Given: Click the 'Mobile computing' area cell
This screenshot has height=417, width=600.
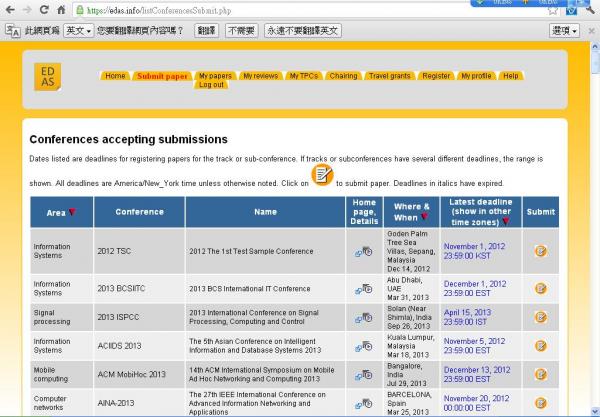Looking at the screenshot, I should [x=62, y=374].
